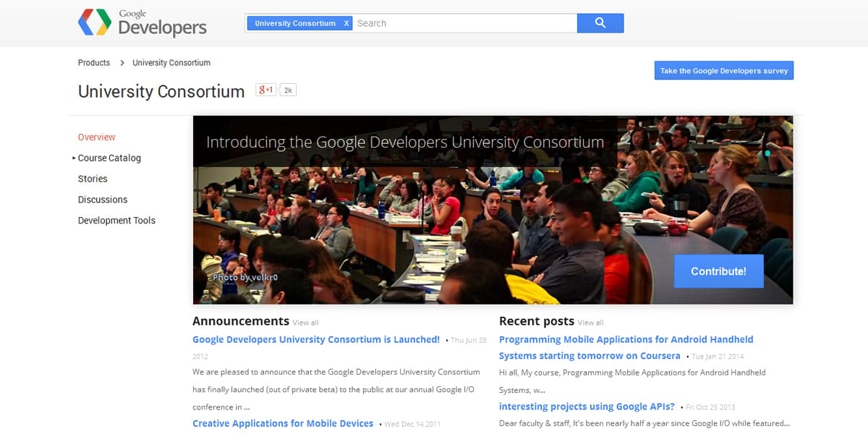
Task: Open 'Creative Applications for Mobile Devices' announcement
Action: pyautogui.click(x=283, y=423)
